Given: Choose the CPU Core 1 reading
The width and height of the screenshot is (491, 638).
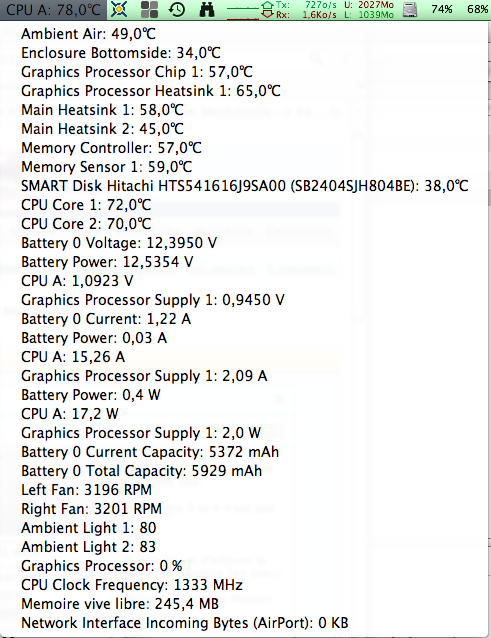Looking at the screenshot, I should click(x=86, y=205).
